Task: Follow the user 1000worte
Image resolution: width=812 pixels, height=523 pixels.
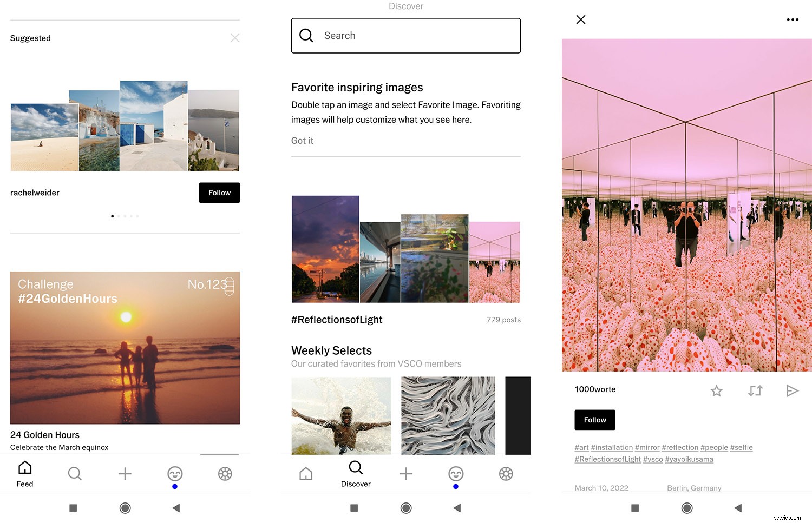Action: (x=594, y=420)
